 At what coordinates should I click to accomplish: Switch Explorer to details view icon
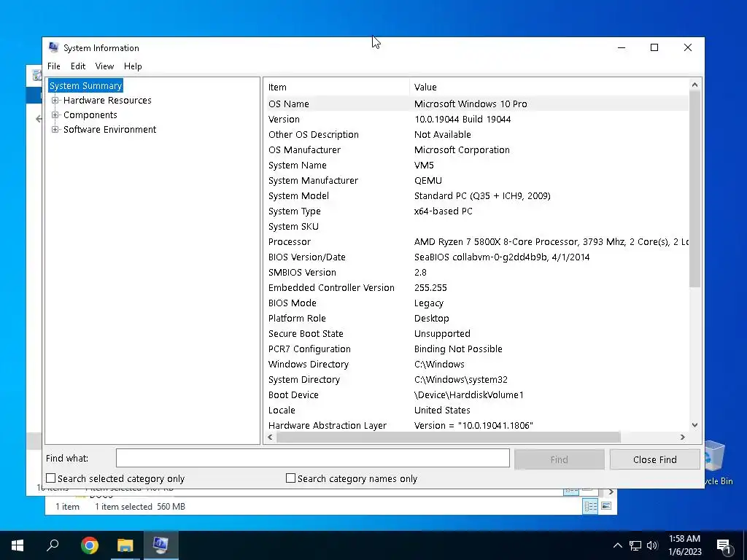590,507
